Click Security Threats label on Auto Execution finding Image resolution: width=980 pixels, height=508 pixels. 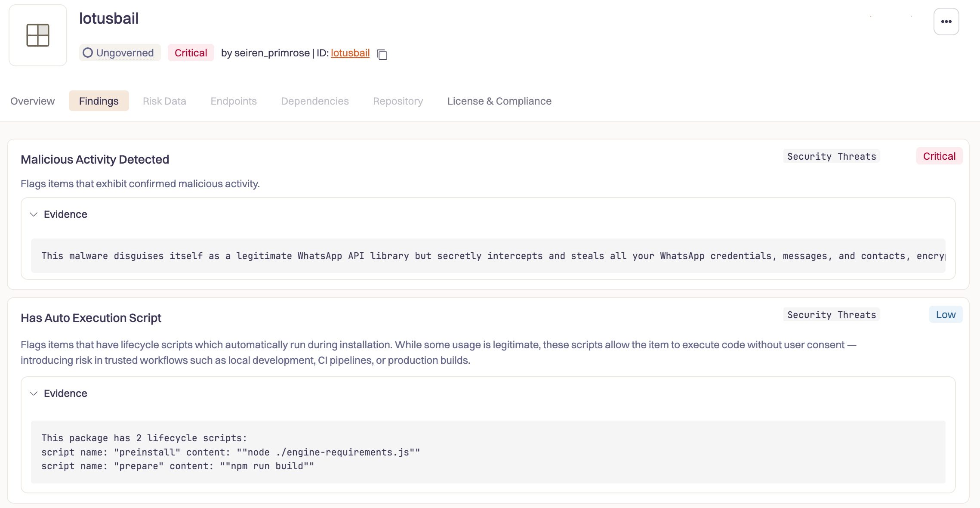pos(831,315)
